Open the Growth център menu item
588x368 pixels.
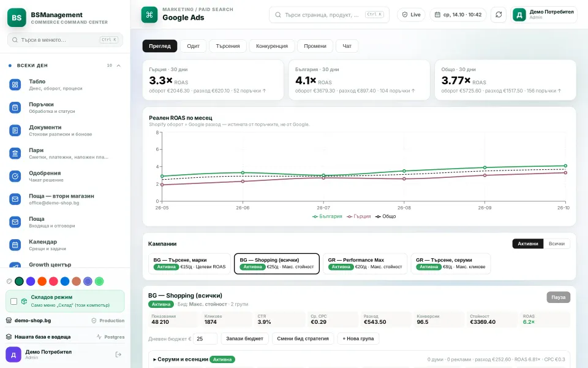66,264
